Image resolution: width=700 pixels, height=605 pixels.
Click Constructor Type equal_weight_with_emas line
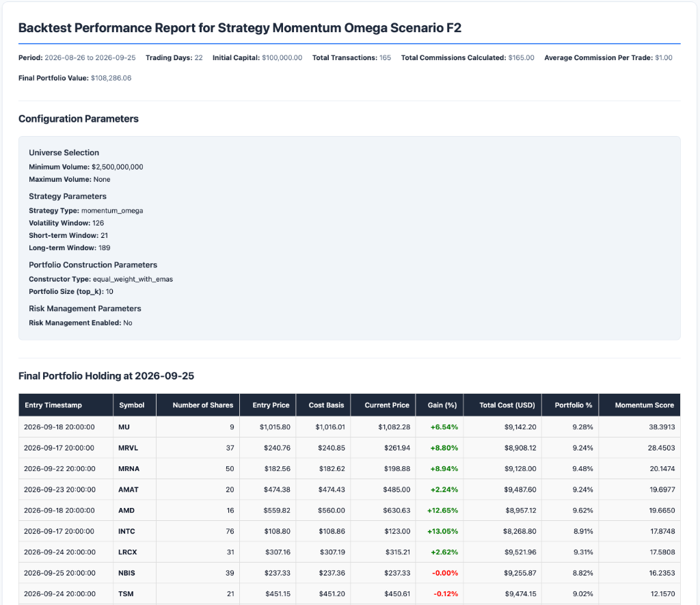click(x=101, y=279)
